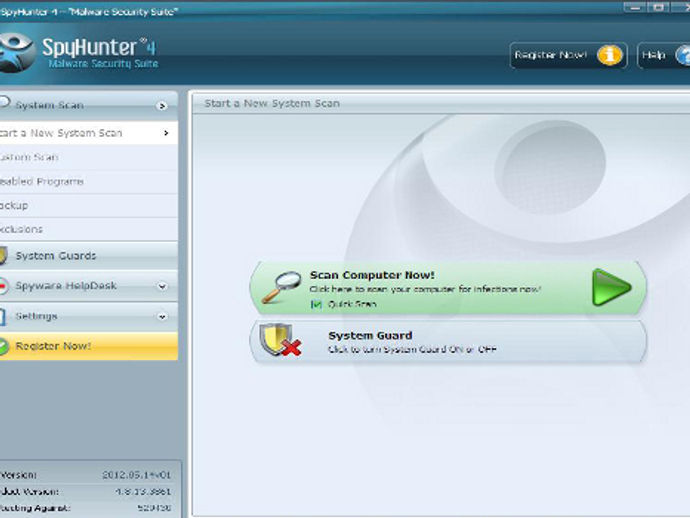The image size is (690, 518).
Task: Click the Help header button
Action: (664, 55)
